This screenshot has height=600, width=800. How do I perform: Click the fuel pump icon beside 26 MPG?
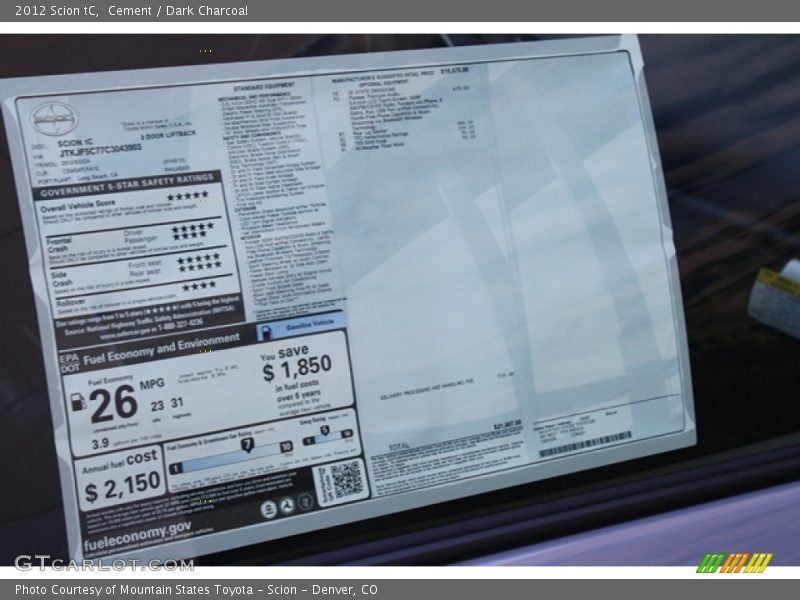(x=78, y=402)
